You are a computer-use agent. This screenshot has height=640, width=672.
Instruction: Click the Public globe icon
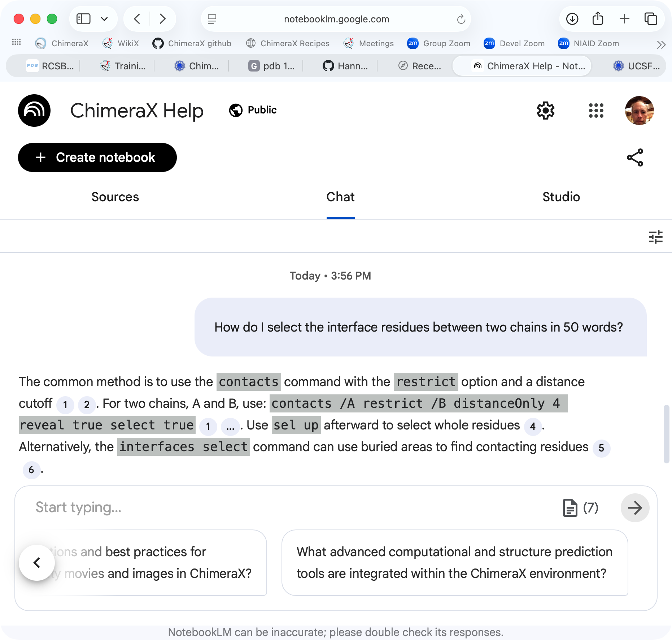tap(236, 110)
